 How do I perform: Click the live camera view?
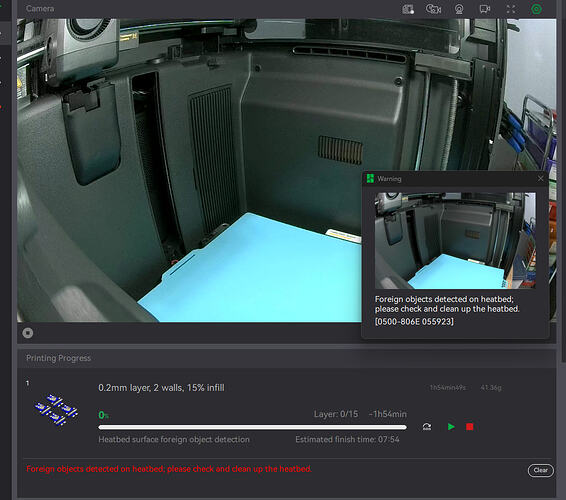189,170
